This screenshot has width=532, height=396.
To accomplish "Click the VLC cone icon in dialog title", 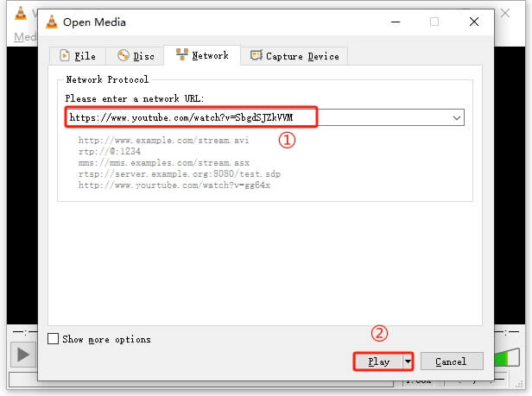I will click(52, 22).
